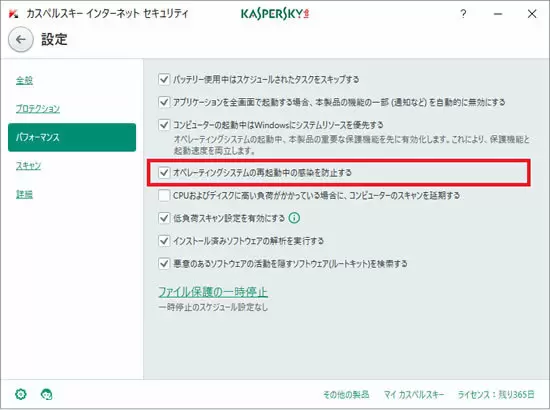Open the 全般 settings section
The height and width of the screenshot is (410, 550).
click(x=24, y=80)
